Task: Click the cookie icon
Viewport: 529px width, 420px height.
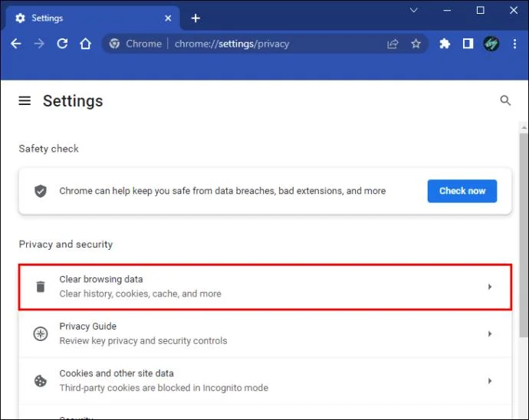Action: coord(41,381)
